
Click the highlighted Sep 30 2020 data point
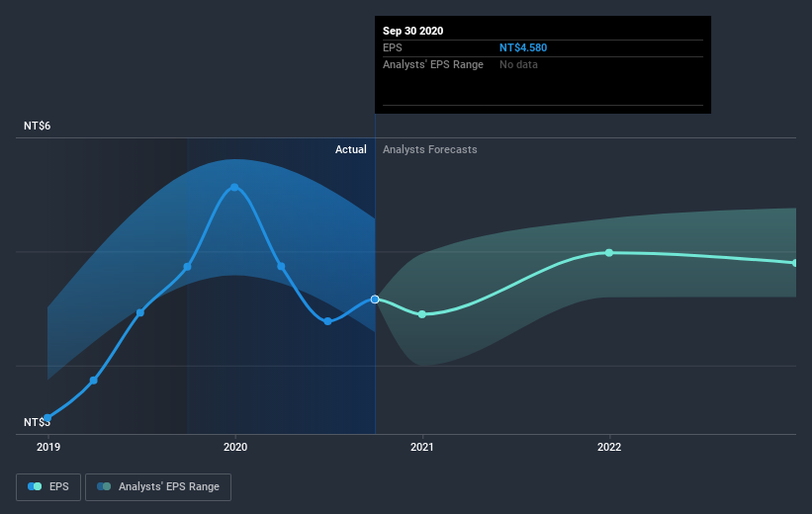tap(375, 300)
